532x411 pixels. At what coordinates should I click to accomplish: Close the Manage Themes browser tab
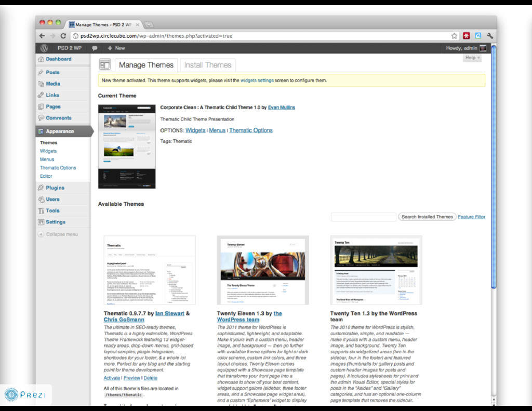[137, 24]
